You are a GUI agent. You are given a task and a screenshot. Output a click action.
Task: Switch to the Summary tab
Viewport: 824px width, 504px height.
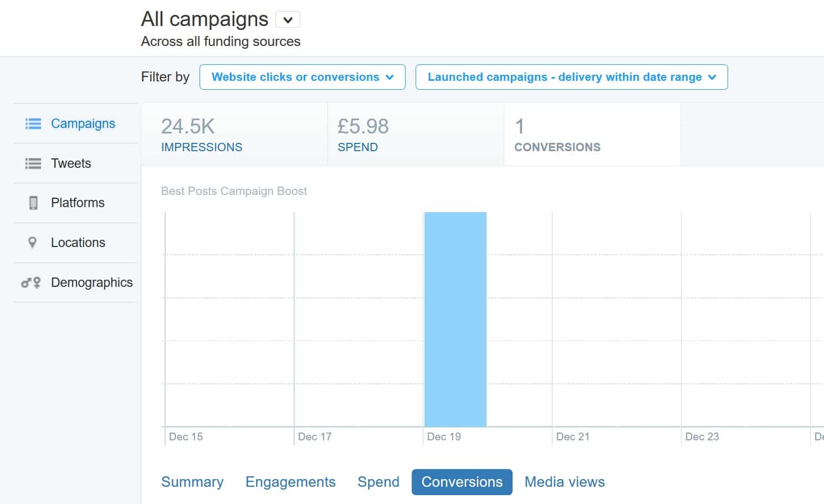coord(192,482)
